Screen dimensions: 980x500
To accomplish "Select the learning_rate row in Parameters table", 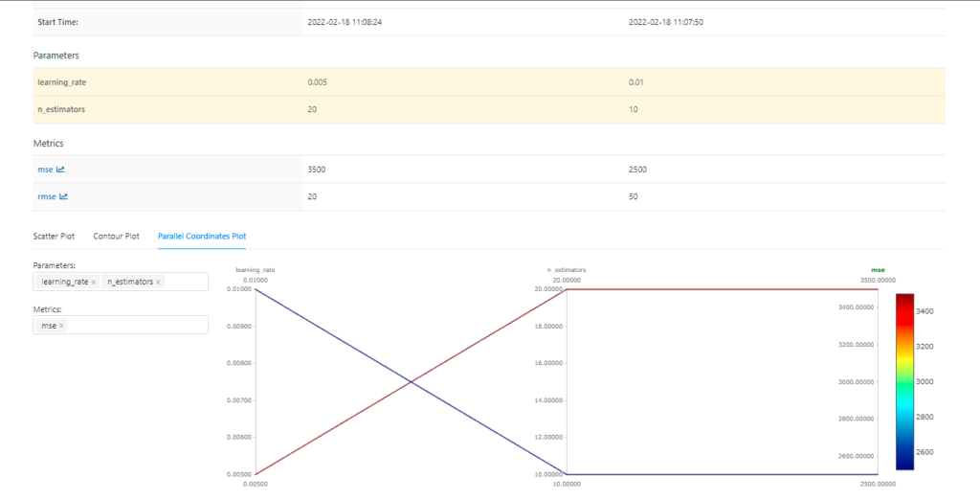I will (62, 82).
